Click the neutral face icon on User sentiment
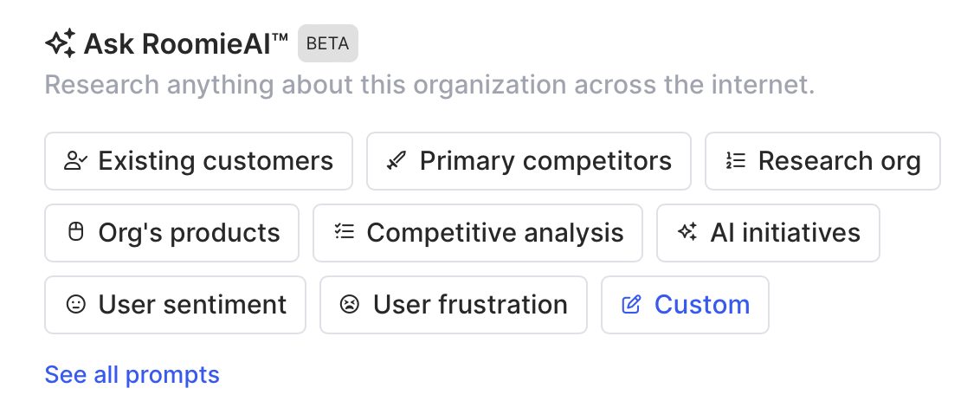The width and height of the screenshot is (980, 414). [x=76, y=305]
